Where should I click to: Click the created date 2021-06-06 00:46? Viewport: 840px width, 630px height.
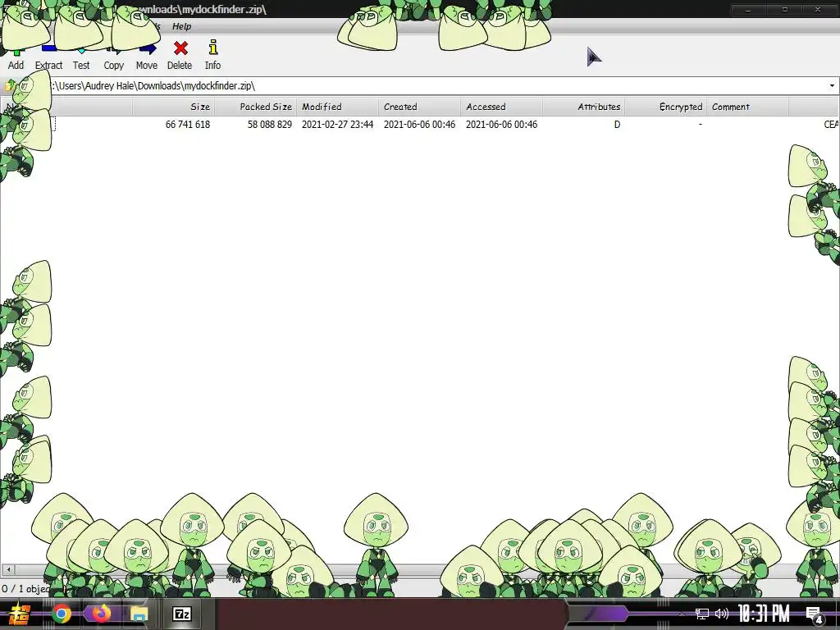click(419, 125)
